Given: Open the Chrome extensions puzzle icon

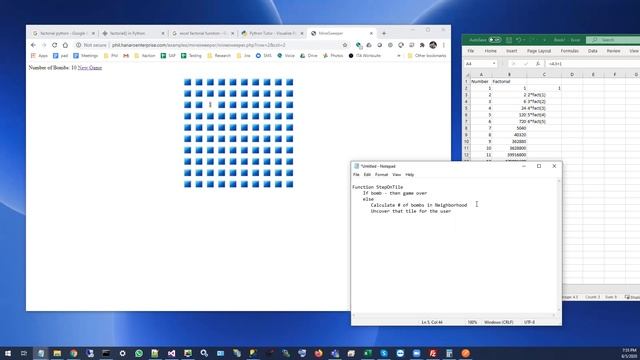Looking at the screenshot, I should click(422, 45).
